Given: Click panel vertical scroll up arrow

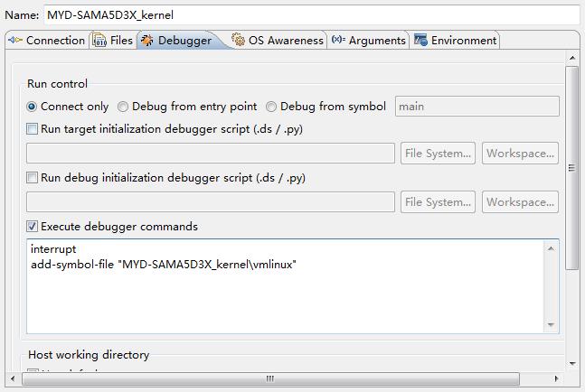Looking at the screenshot, I should pos(572,58).
